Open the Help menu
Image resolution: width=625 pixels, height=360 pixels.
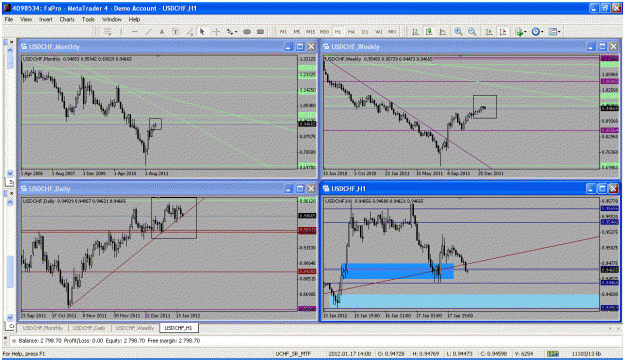pyautogui.click(x=134, y=19)
